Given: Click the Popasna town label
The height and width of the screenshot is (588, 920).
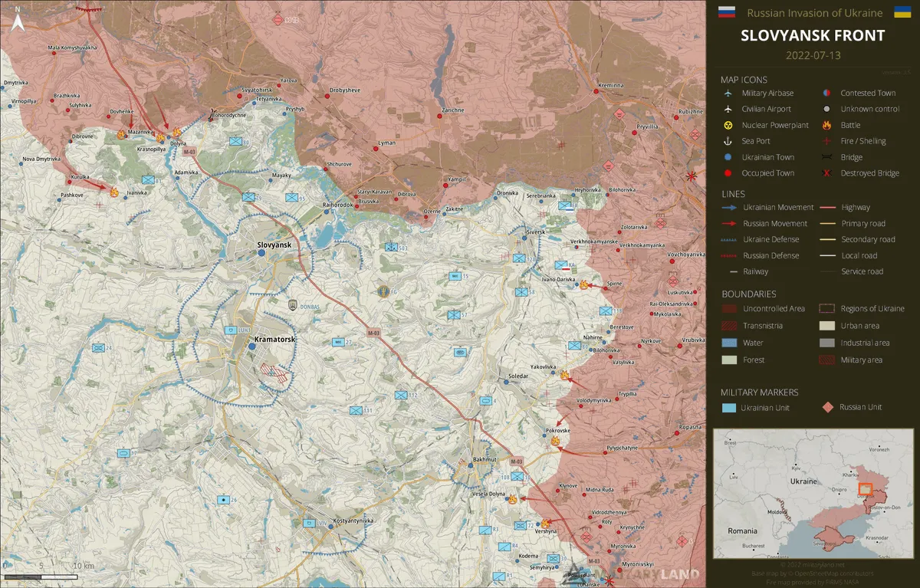Looking at the screenshot, I should (x=690, y=427).
